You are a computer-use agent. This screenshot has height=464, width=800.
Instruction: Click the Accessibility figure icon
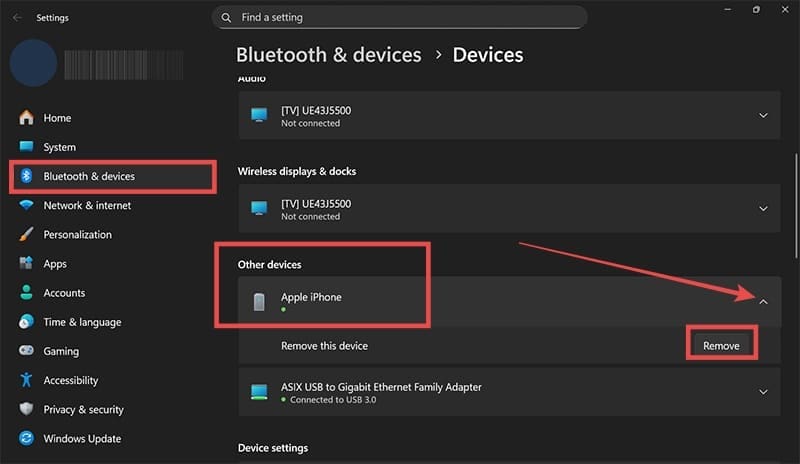[x=26, y=380]
